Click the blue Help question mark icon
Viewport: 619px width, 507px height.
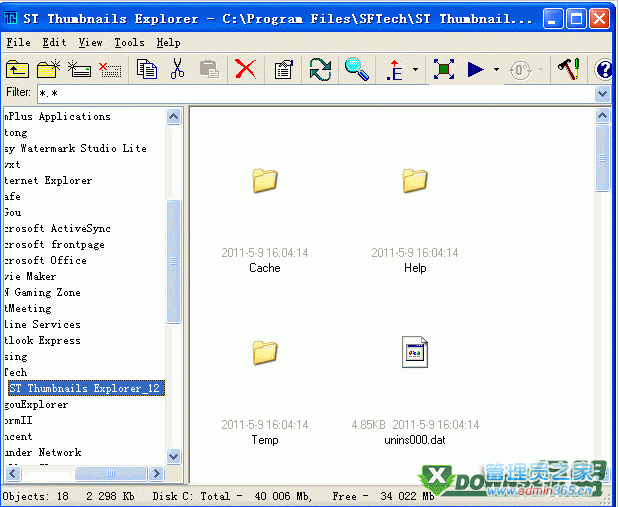coord(604,70)
